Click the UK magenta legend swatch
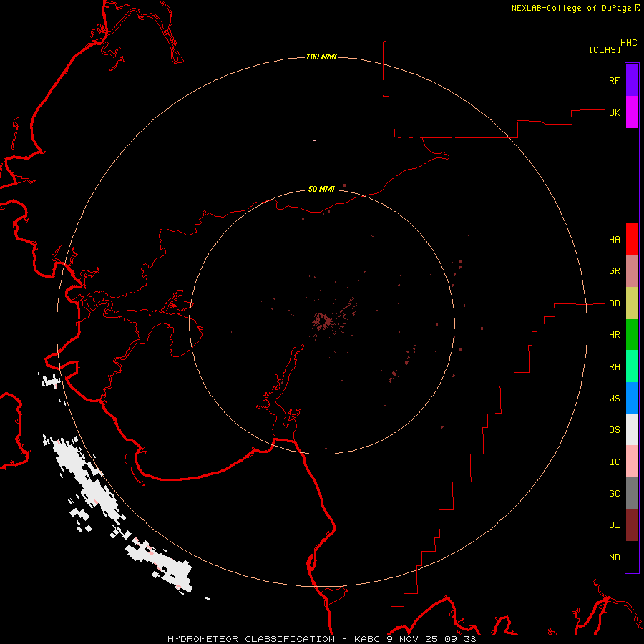 tap(632, 112)
